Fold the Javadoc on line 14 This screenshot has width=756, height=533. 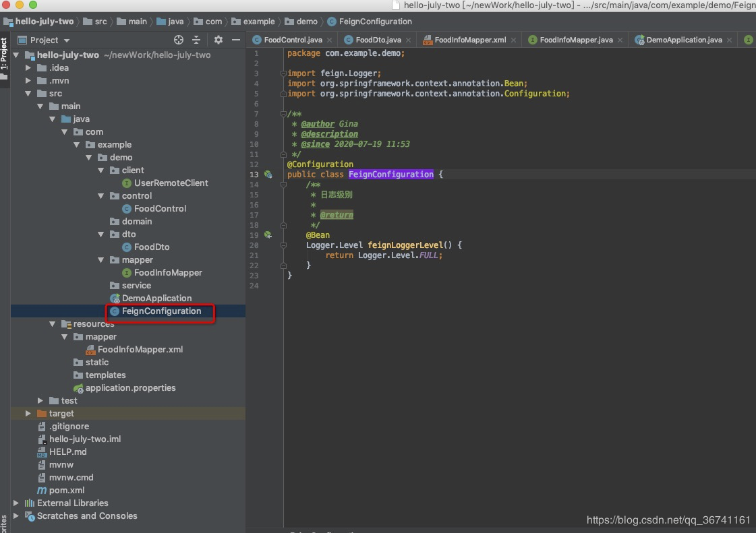pyautogui.click(x=283, y=185)
